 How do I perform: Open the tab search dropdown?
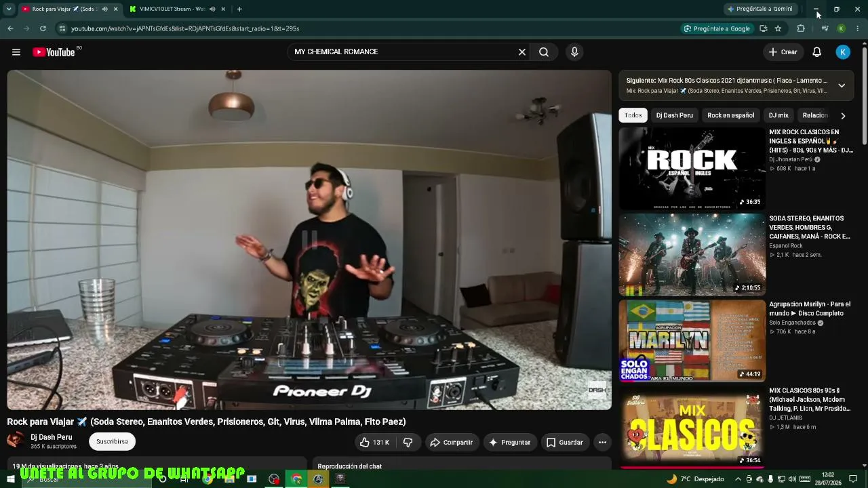9,9
